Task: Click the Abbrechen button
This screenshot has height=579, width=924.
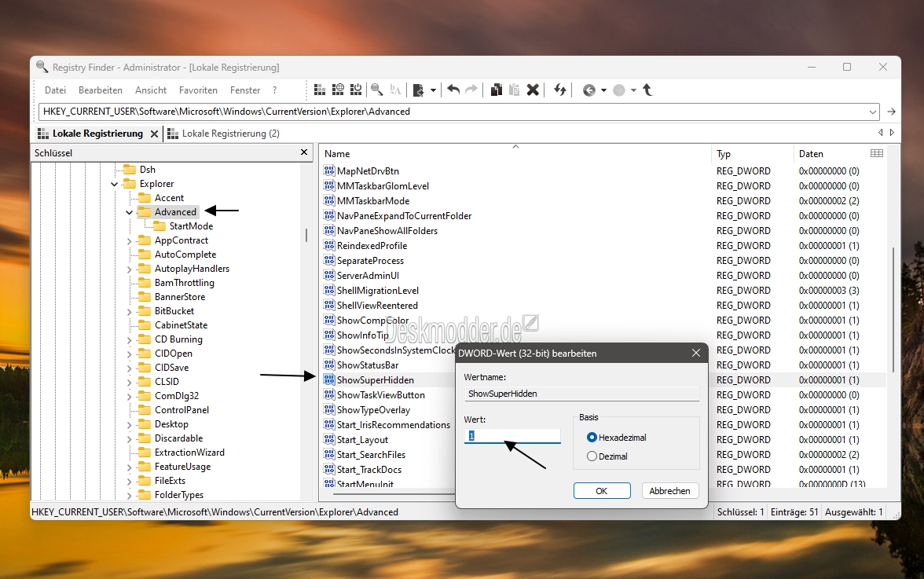Action: tap(669, 491)
